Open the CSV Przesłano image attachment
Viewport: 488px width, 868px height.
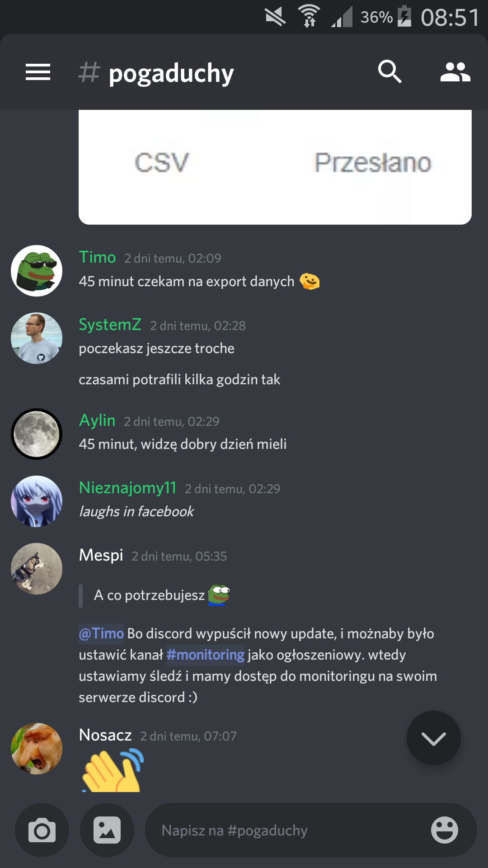coord(275,167)
